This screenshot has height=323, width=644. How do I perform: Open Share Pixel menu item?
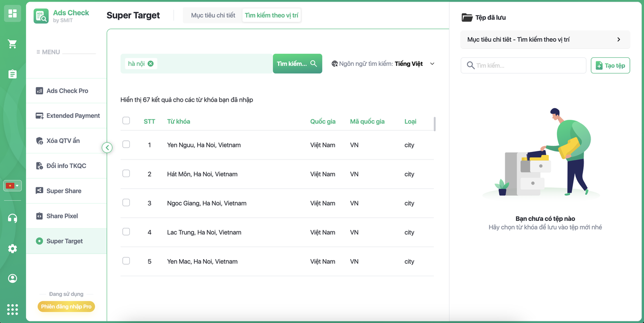[62, 216]
